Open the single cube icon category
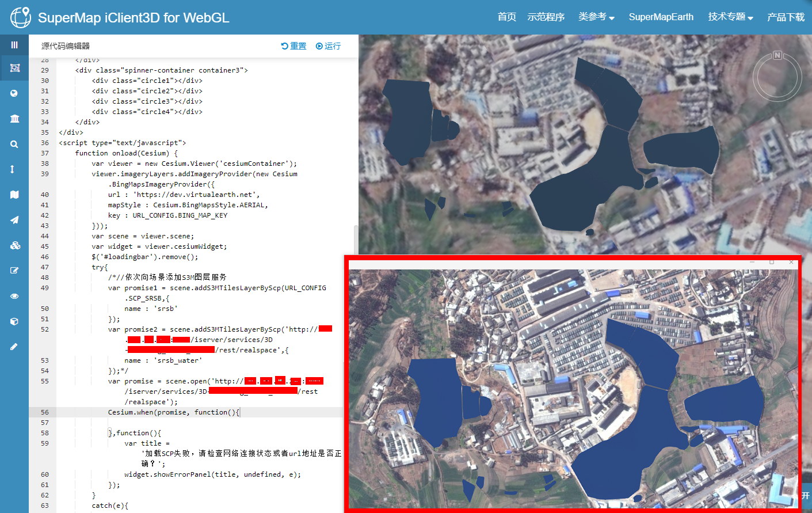 tap(14, 321)
